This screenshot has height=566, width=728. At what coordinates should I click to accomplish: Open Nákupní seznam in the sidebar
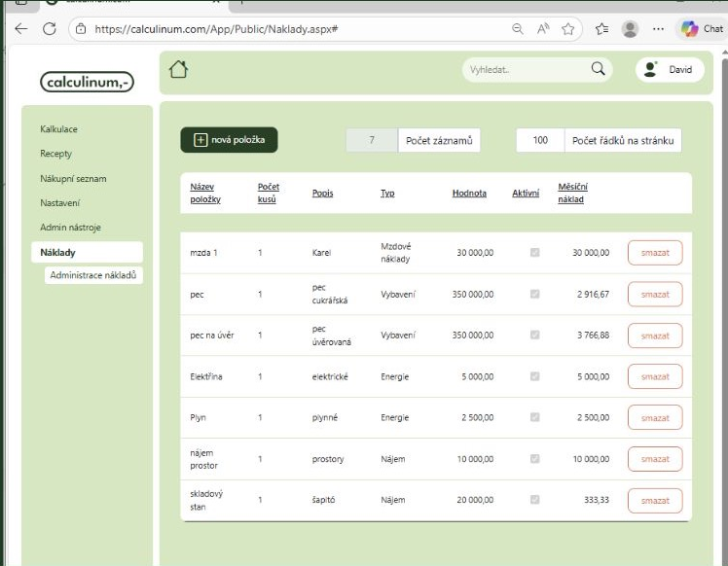point(73,179)
